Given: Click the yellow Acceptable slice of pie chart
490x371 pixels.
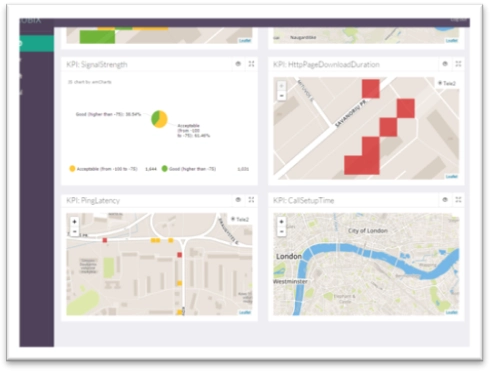Looking at the screenshot, I should pyautogui.click(x=163, y=120).
